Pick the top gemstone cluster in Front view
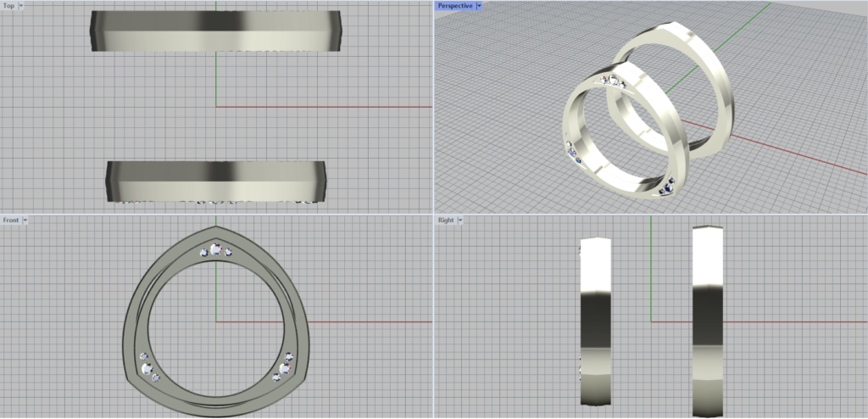868x419 pixels. pos(215,250)
